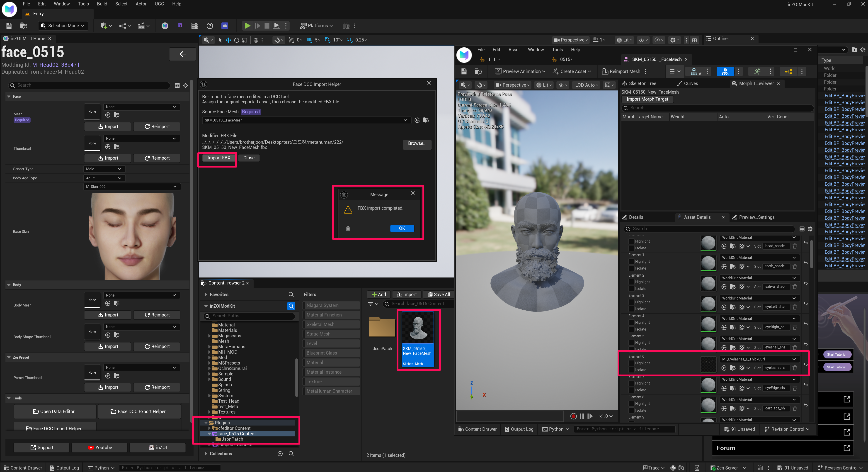868x472 pixels.
Task: Open the UGC menu in main menu bar
Action: tap(159, 4)
